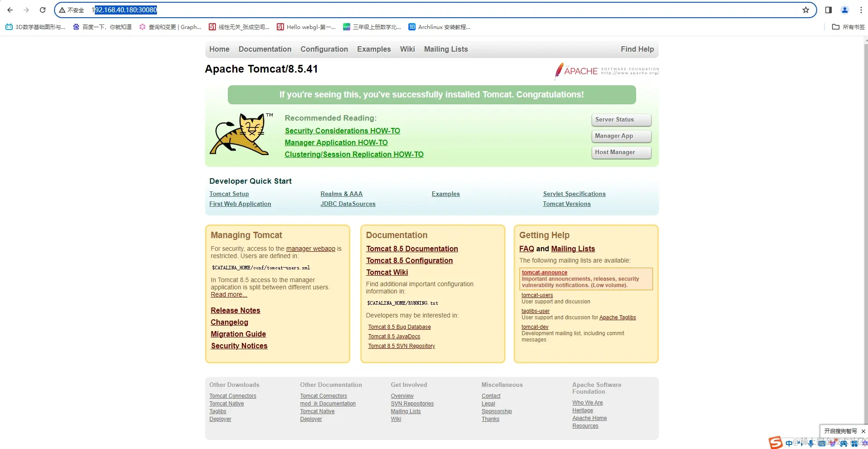The image size is (868, 449).
Task: Open the Examples nav item
Action: point(374,49)
